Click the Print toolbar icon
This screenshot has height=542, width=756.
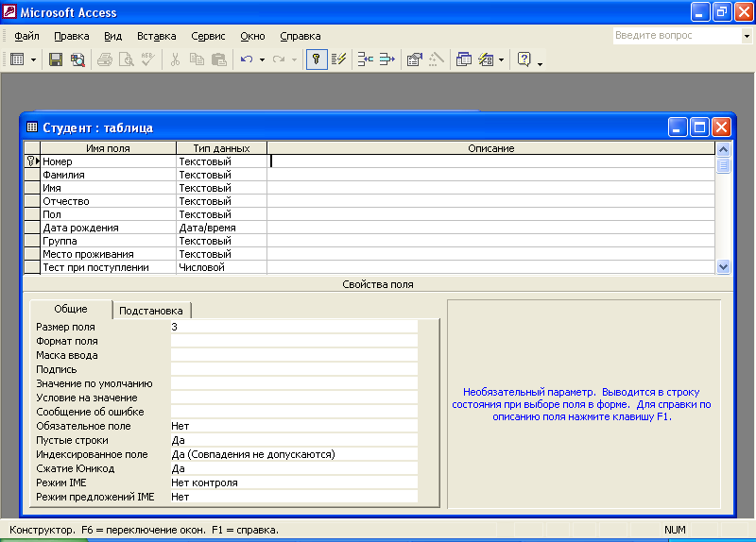pos(105,59)
